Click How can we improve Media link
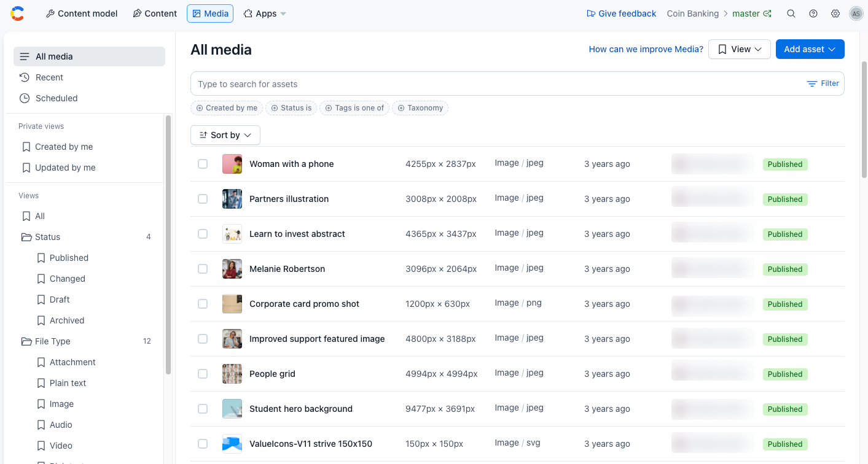This screenshot has height=464, width=868. point(646,49)
